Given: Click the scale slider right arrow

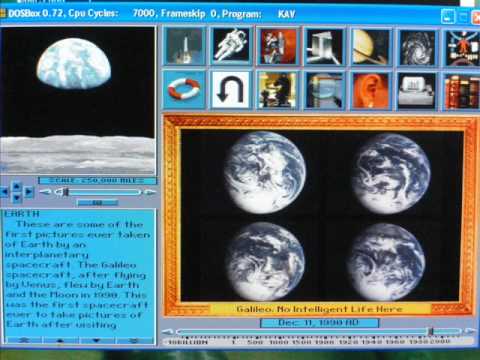Looking at the screenshot, I should (150, 192).
